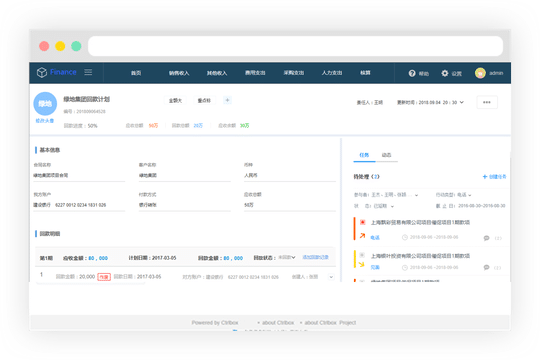
Task: Open the first task titled 上海…1期款项
Action: tap(420, 223)
